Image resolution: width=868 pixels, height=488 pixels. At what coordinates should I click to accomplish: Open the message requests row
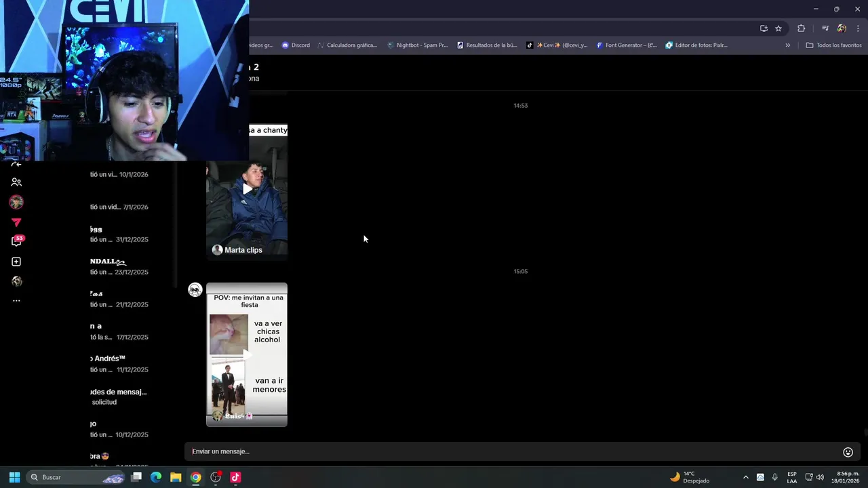coord(119,397)
